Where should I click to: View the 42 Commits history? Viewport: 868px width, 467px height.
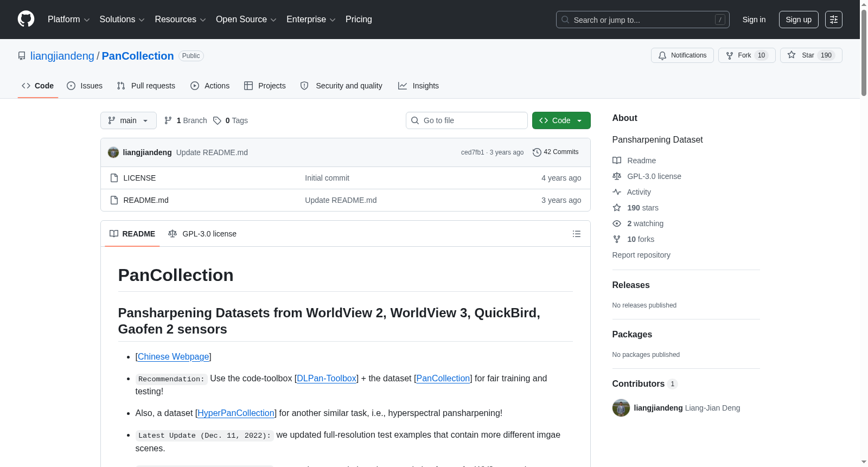click(x=556, y=152)
